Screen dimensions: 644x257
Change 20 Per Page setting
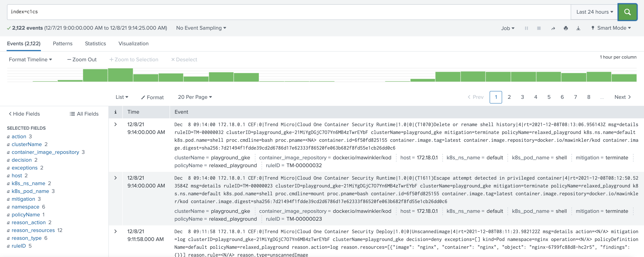coord(195,97)
